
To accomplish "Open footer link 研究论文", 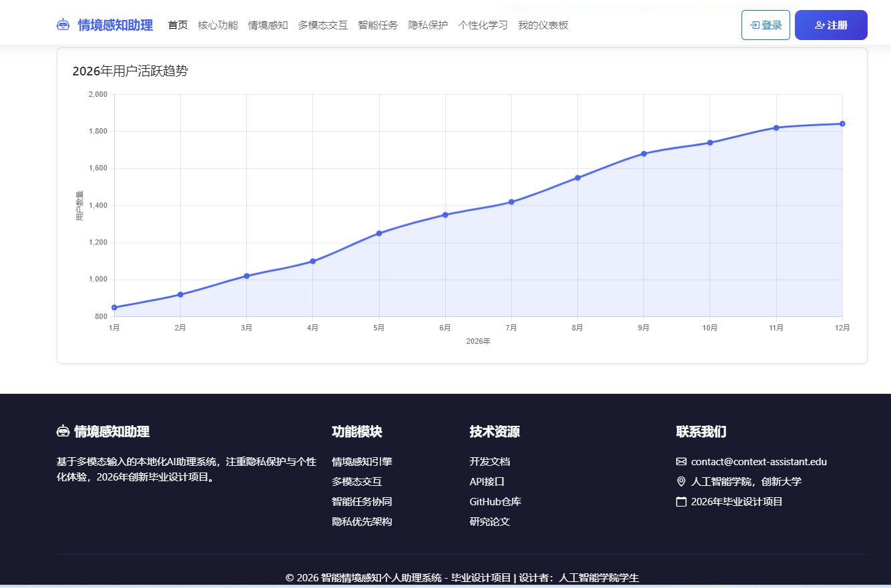I will click(490, 521).
